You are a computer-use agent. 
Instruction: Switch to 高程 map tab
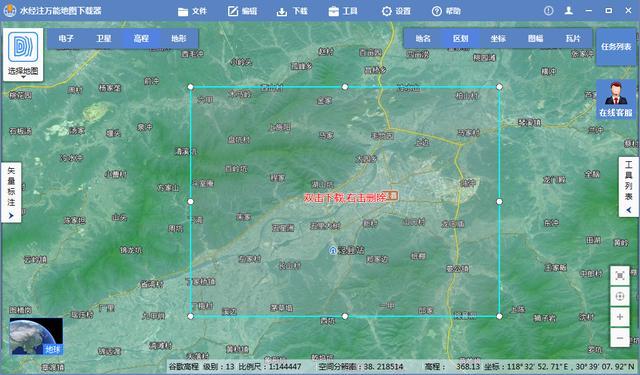[x=141, y=38]
